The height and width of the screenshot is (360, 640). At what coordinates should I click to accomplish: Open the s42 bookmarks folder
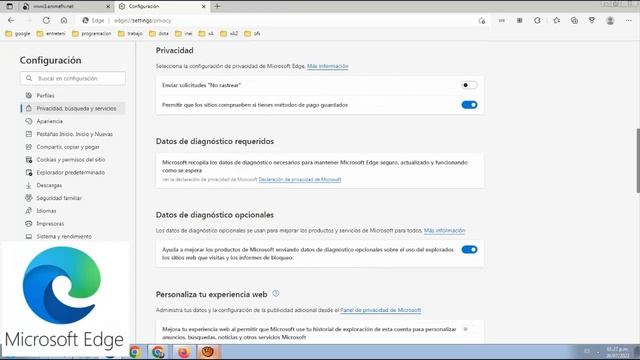229,33
